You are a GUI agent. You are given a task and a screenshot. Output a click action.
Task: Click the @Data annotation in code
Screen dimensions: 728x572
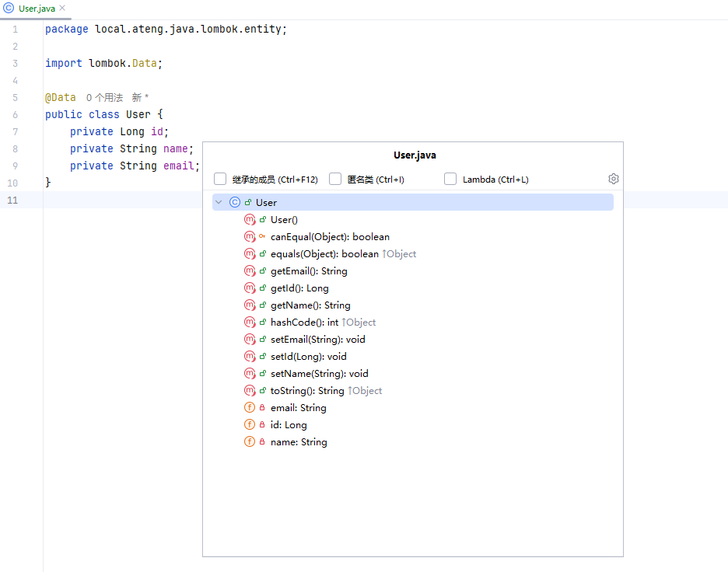pyautogui.click(x=61, y=98)
